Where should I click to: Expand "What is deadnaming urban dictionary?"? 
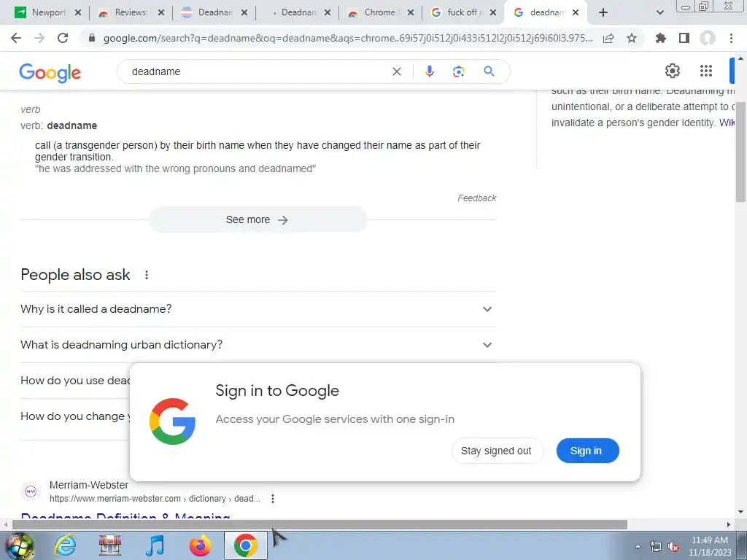click(258, 345)
